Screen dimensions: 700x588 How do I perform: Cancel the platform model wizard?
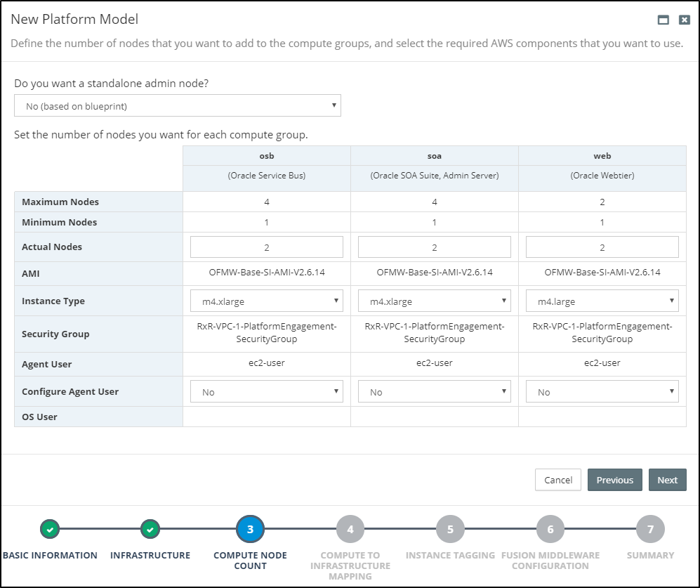click(558, 480)
